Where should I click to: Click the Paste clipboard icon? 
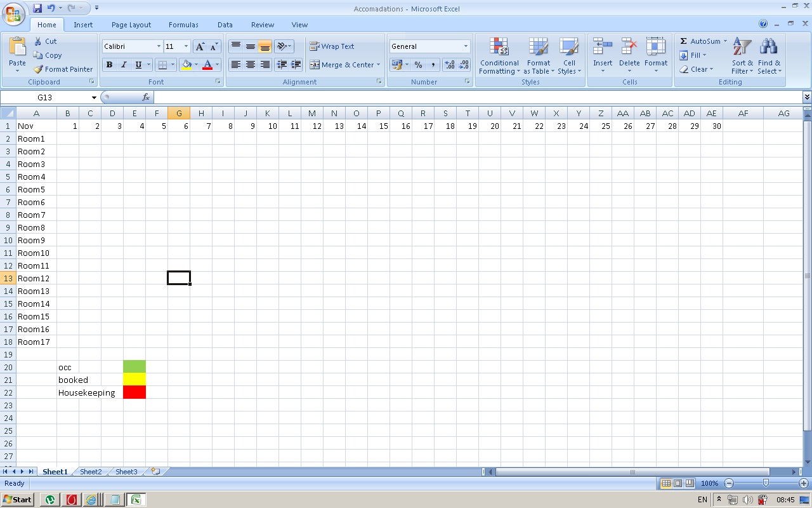coord(18,48)
